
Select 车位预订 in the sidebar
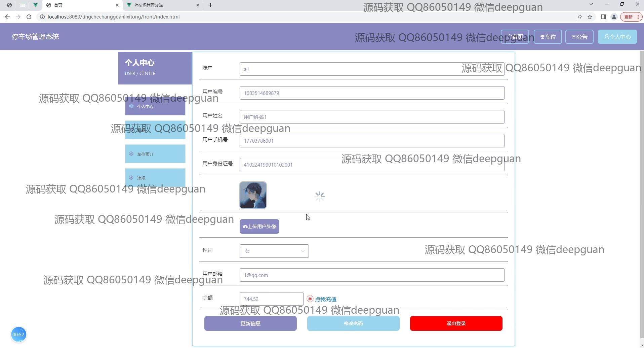click(155, 154)
